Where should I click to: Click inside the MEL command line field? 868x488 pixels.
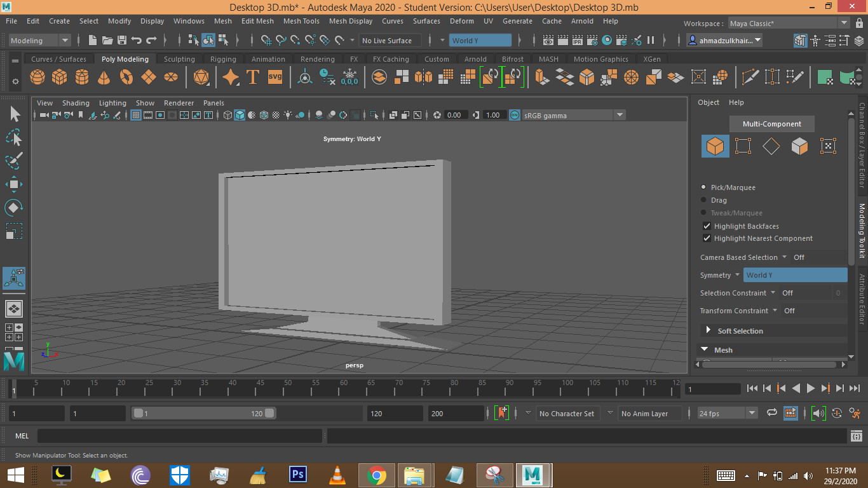178,436
